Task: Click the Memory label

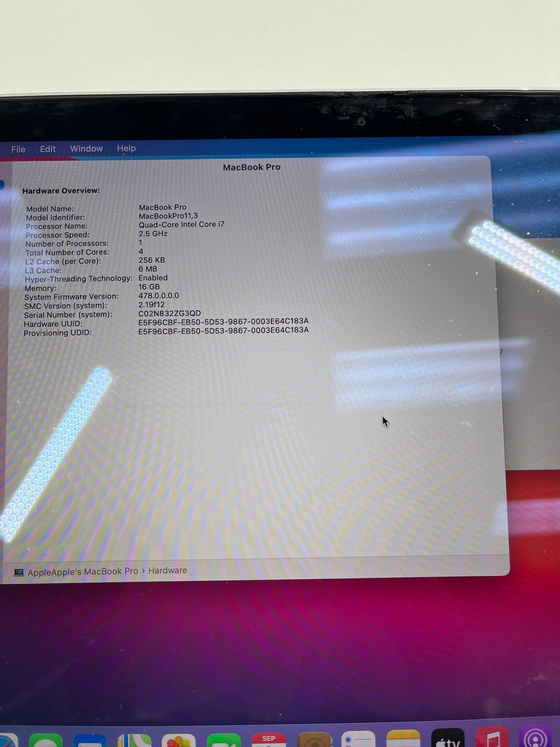Action: point(40,288)
